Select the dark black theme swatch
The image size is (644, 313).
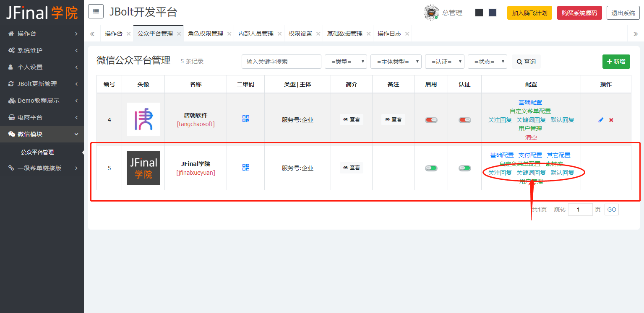(x=479, y=13)
